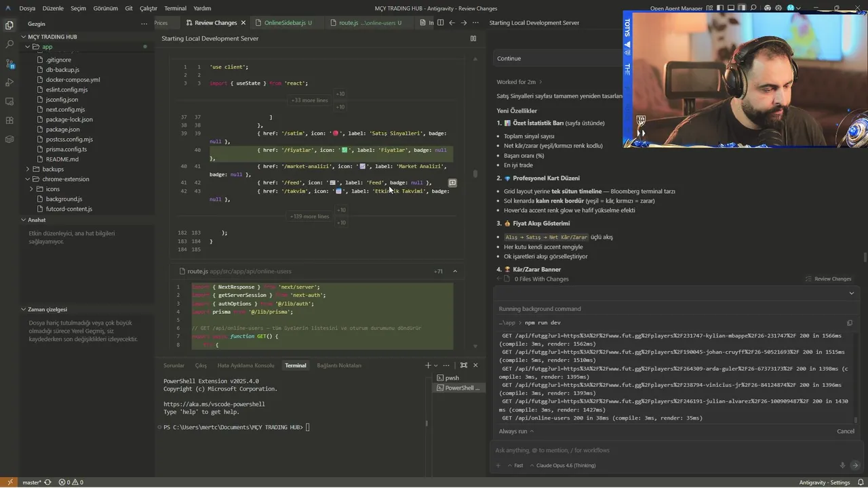Open the Git menu
The image size is (868, 488).
coord(129,8)
